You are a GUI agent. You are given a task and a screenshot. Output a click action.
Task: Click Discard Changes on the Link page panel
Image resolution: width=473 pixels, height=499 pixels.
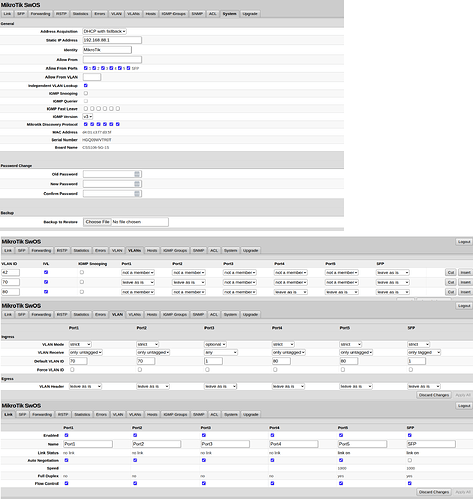click(x=434, y=492)
